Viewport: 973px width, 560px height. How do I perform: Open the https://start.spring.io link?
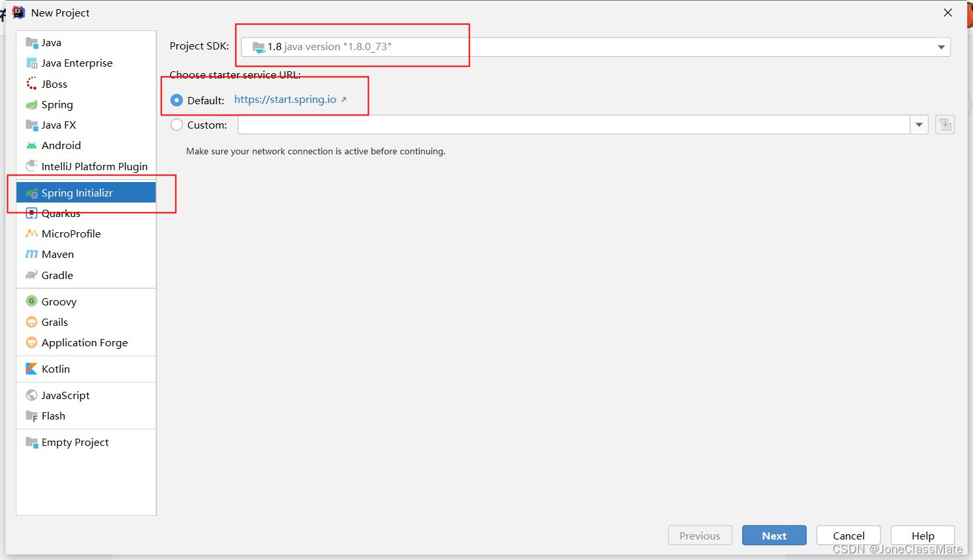click(x=286, y=100)
